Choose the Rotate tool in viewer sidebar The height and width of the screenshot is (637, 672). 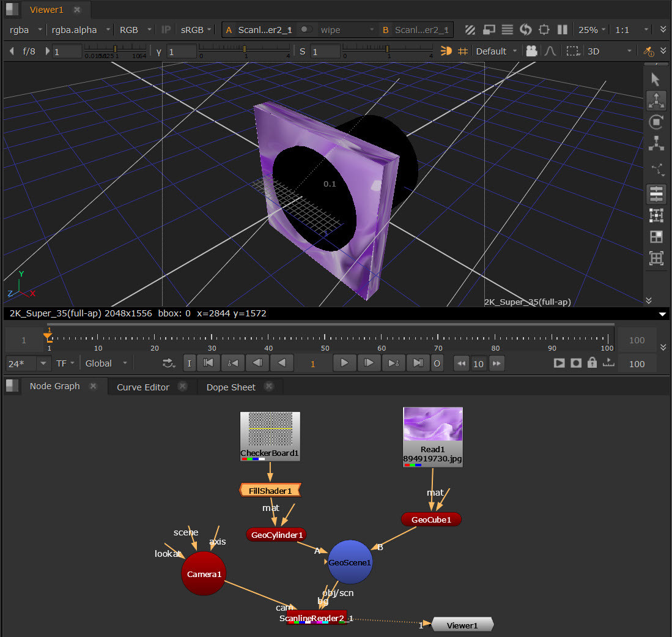(x=656, y=122)
